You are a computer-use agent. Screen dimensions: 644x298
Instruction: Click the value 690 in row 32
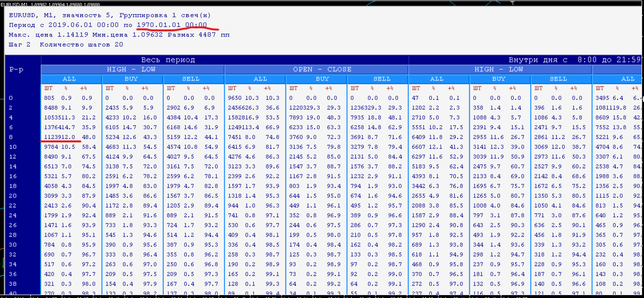coord(49,255)
